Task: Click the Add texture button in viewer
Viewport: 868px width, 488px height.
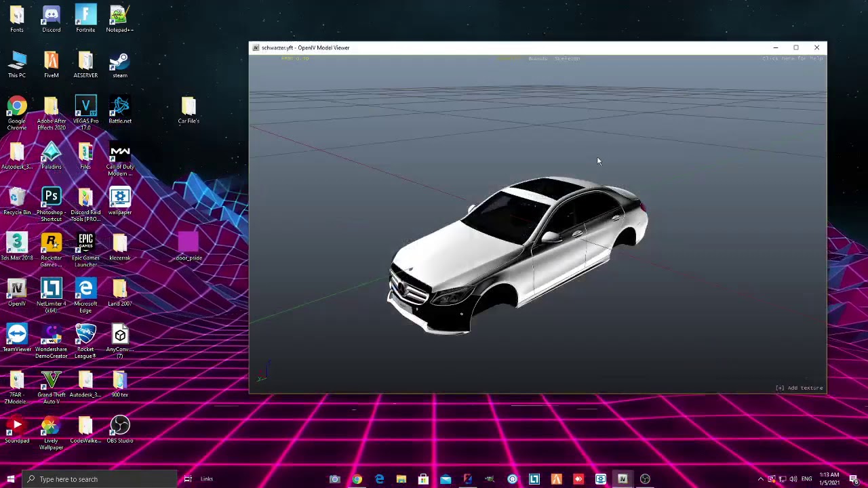Action: [x=800, y=388]
